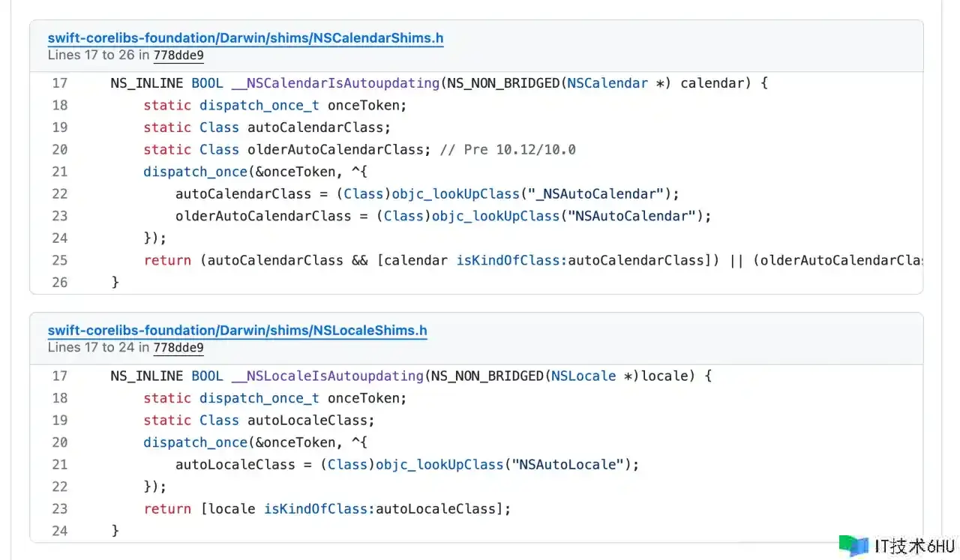The image size is (960, 560).
Task: Click the NSCalendar type in the function signature
Action: click(x=607, y=83)
